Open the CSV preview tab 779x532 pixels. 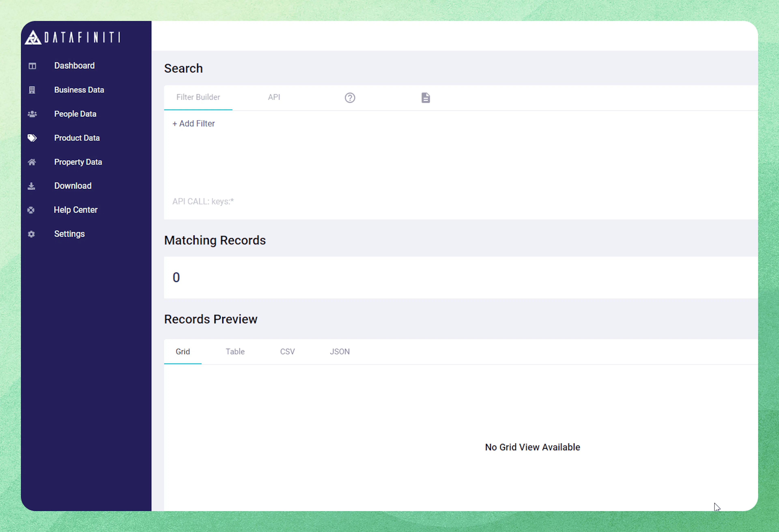tap(287, 351)
